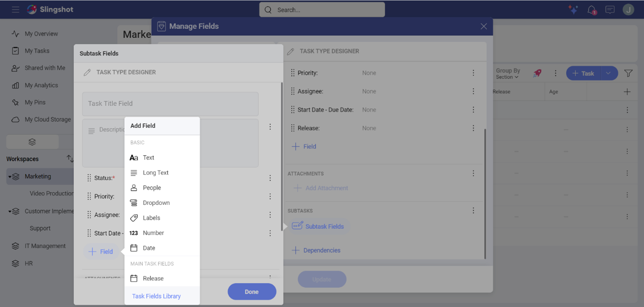This screenshot has width=644, height=307.
Task: Open the filter funnel icon
Action: pyautogui.click(x=629, y=73)
